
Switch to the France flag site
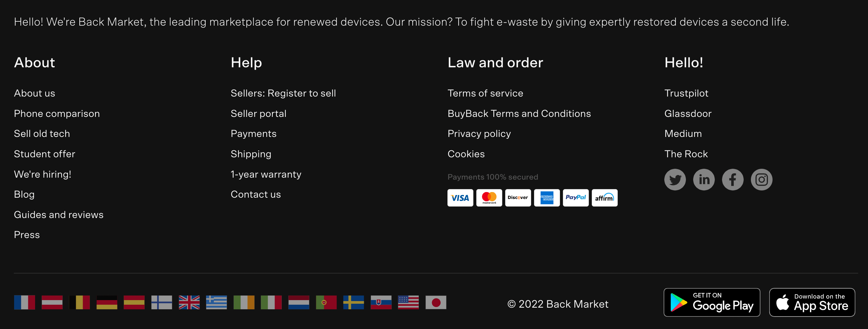25,302
